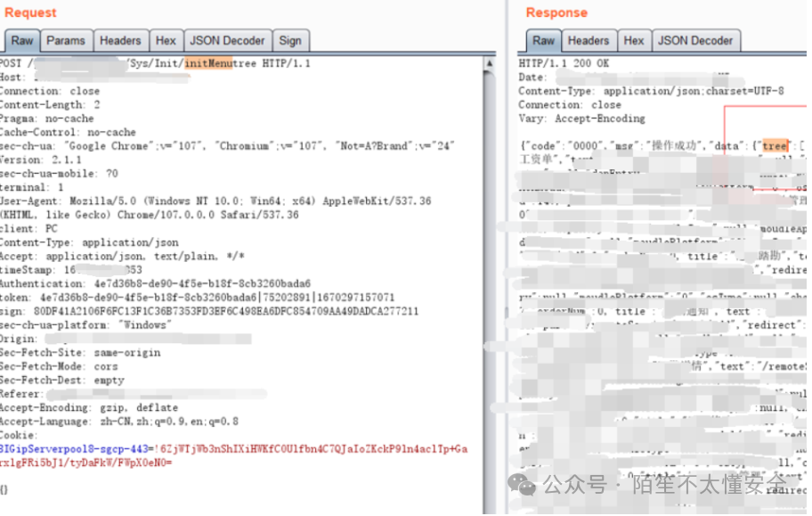812x516 pixels.
Task: Click the Sec-Fetch-Site: same-origin line
Action: [80, 353]
